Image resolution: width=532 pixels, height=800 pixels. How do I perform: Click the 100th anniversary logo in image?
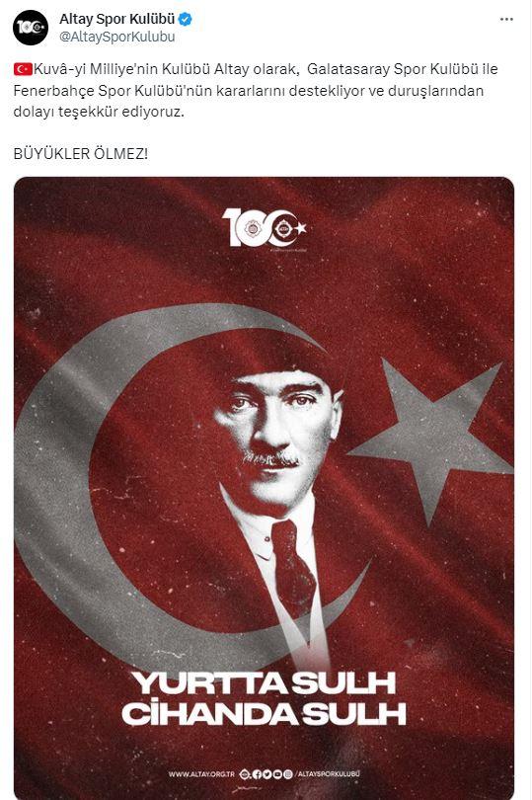click(265, 227)
